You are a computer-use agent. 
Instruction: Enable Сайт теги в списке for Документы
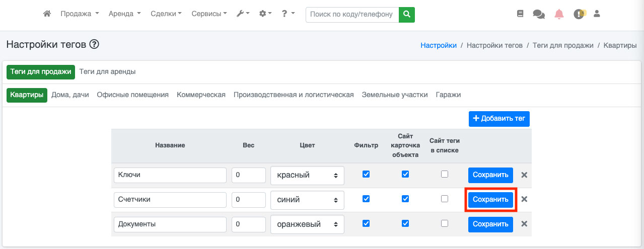[445, 223]
